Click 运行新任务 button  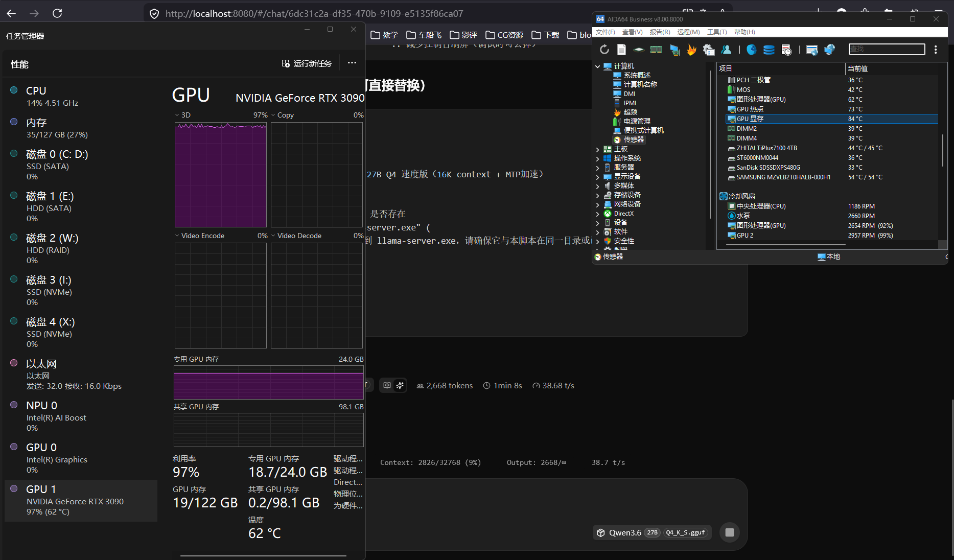(307, 63)
